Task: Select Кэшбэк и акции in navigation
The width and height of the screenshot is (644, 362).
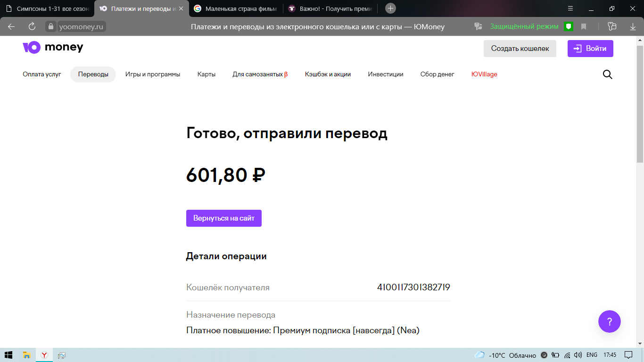Action: coord(328,74)
